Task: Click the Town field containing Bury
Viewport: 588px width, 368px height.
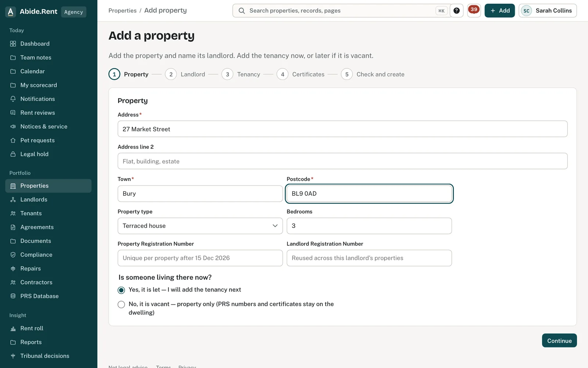Action: tap(200, 194)
